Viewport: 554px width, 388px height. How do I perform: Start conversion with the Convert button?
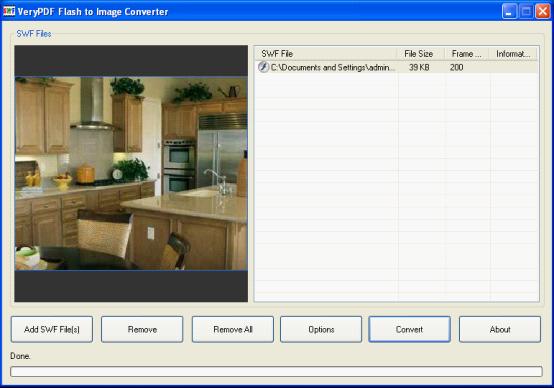click(x=409, y=329)
